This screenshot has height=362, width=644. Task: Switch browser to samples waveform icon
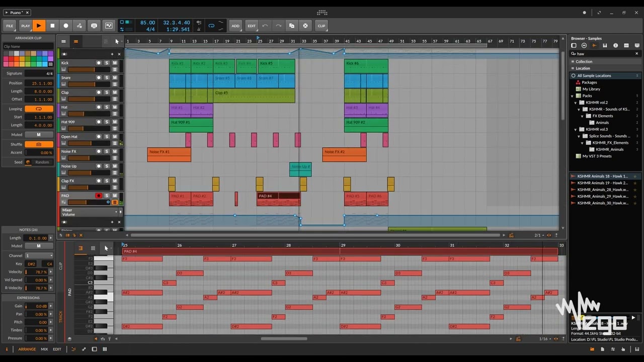[594, 46]
